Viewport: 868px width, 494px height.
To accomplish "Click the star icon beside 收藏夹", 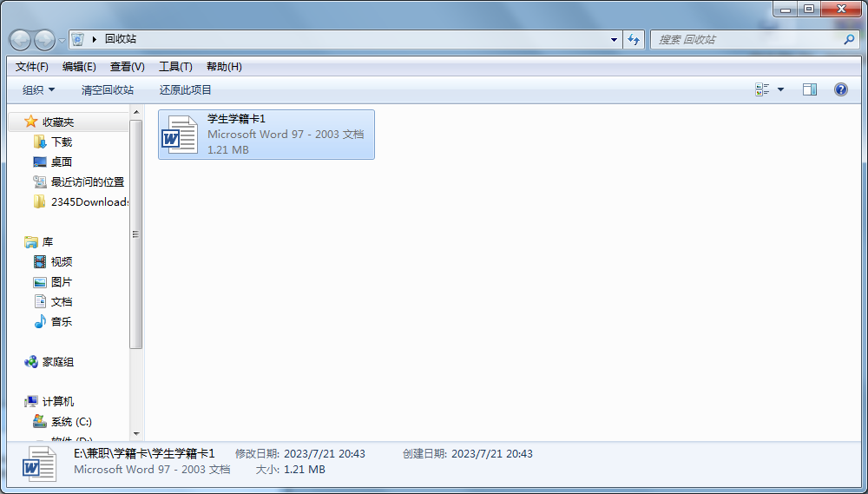I will coord(31,122).
